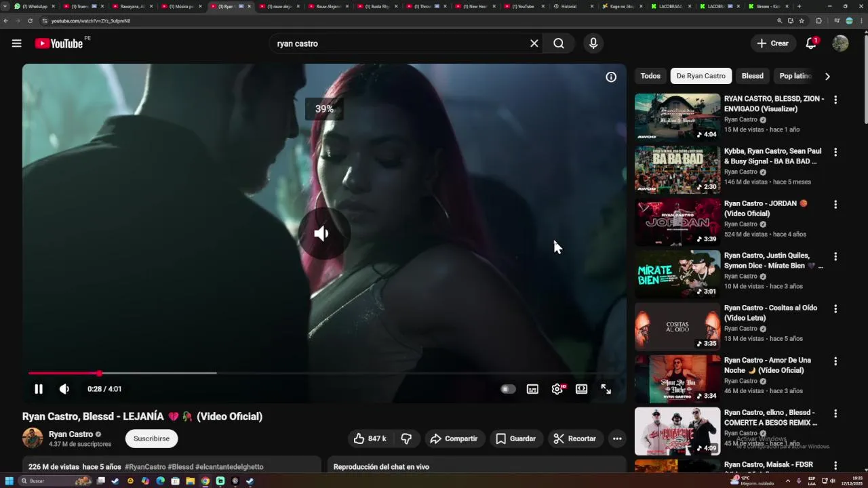The width and height of the screenshot is (868, 488).
Task: Open the account avatar menu
Action: (840, 43)
